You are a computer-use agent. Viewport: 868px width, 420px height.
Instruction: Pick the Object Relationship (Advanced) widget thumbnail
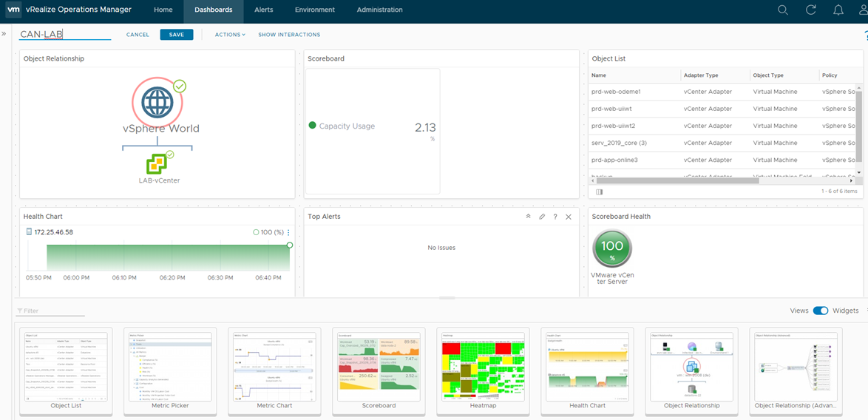tap(796, 370)
